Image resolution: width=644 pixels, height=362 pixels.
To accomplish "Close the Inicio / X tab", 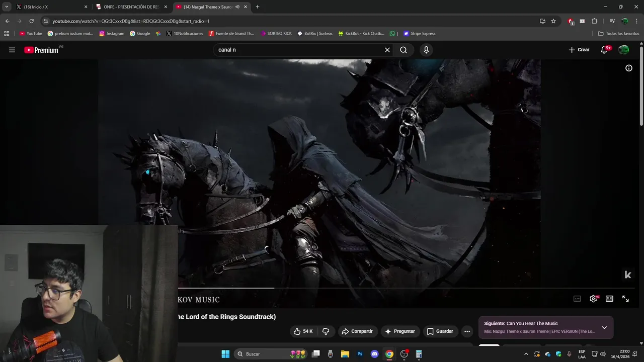I will pos(86,7).
